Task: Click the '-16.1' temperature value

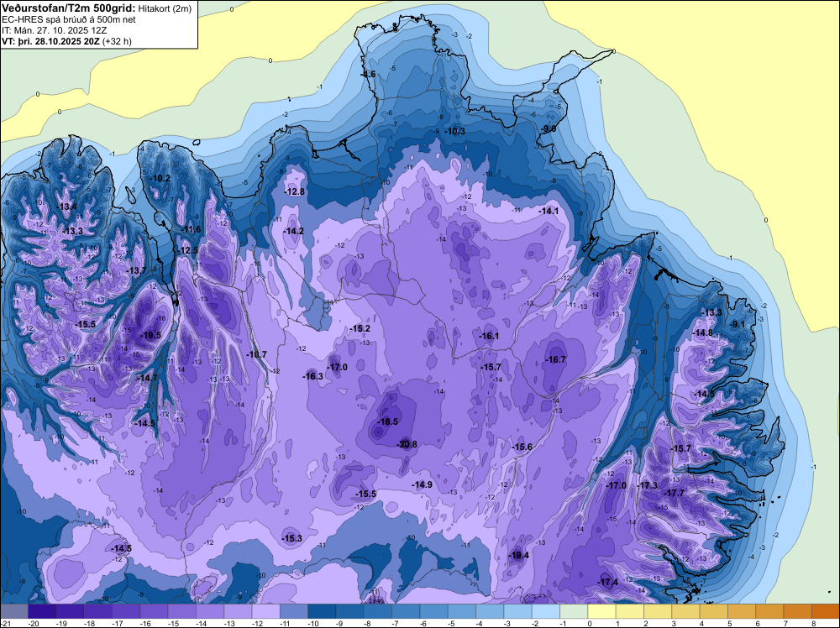Action: click(x=489, y=336)
